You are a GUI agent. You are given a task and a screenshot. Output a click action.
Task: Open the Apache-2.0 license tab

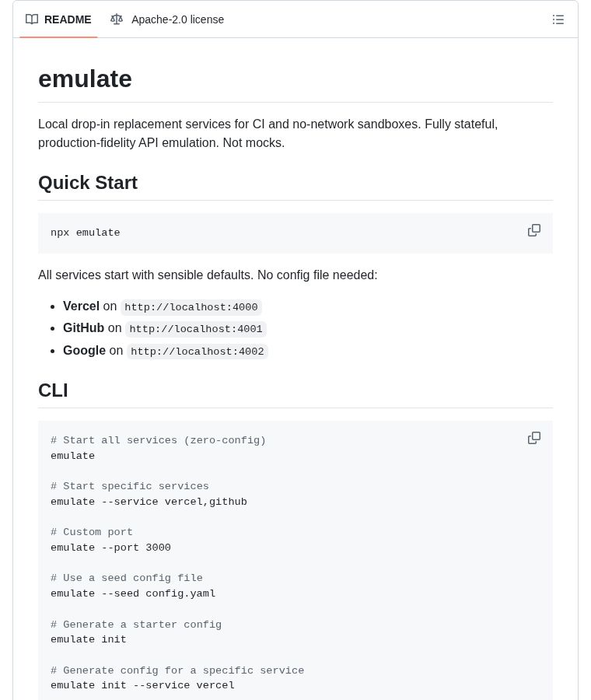pyautogui.click(x=177, y=19)
